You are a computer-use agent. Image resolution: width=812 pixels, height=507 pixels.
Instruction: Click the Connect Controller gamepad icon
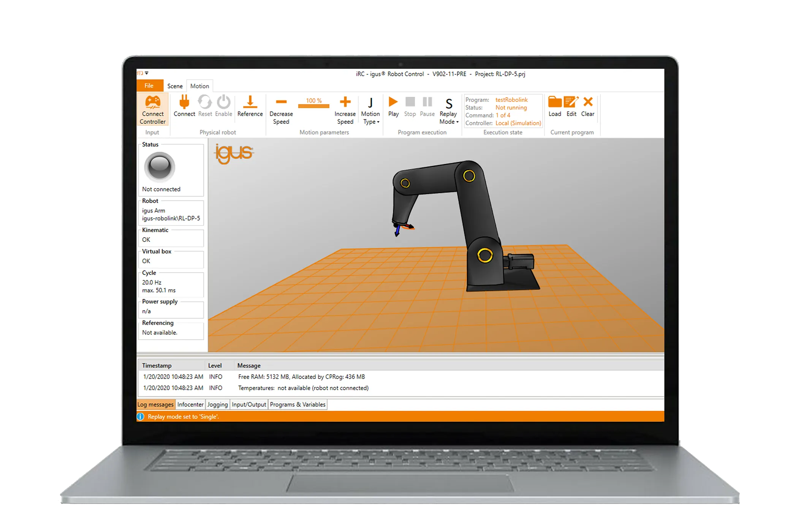(153, 102)
